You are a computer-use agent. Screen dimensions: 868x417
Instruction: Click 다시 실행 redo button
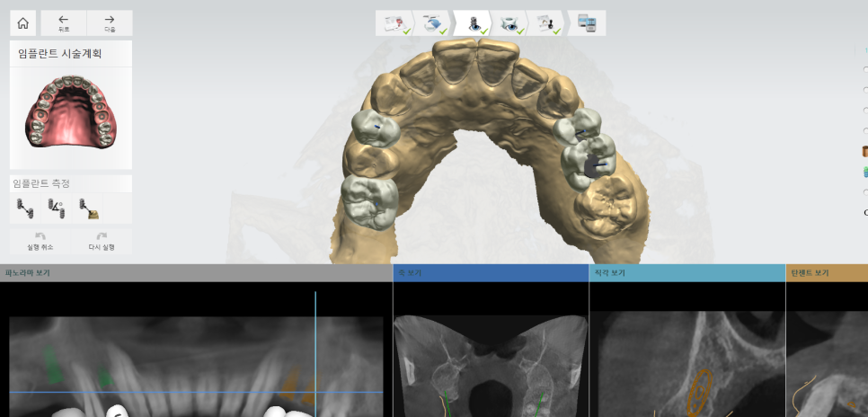(x=101, y=241)
